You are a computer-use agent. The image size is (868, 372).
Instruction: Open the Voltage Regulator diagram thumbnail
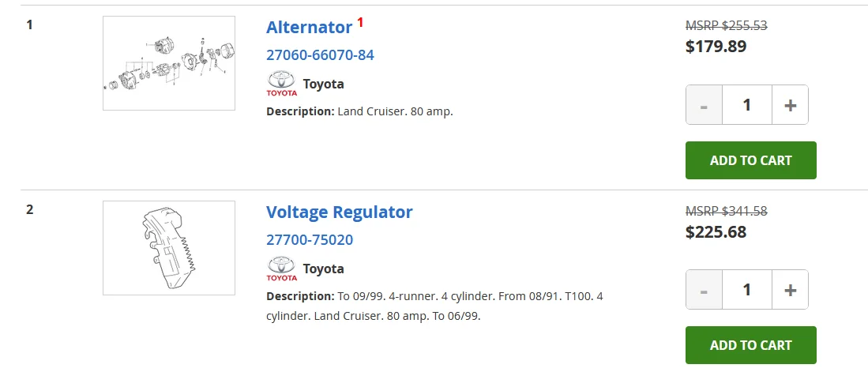(168, 248)
